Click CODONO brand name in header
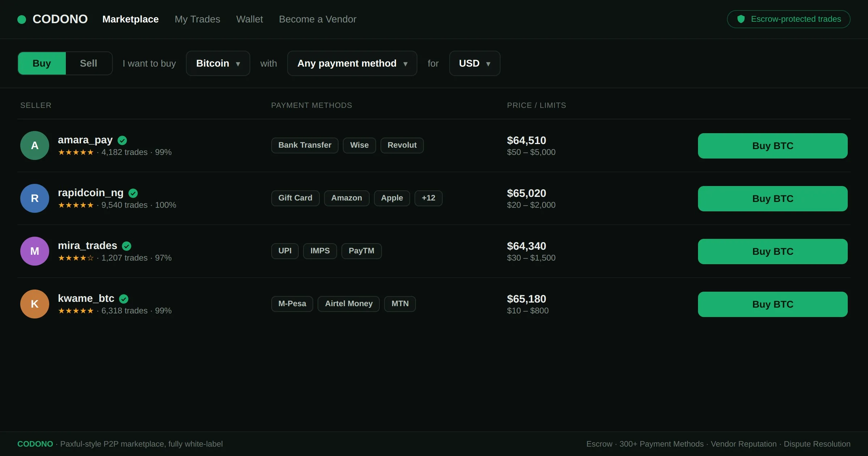This screenshot has height=456, width=868. click(x=60, y=19)
